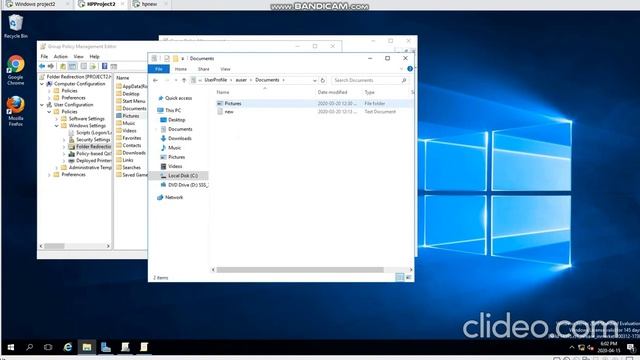Image resolution: width=640 pixels, height=360 pixels.
Task: Switch to large icons view in File Explorer
Action: (x=408, y=278)
